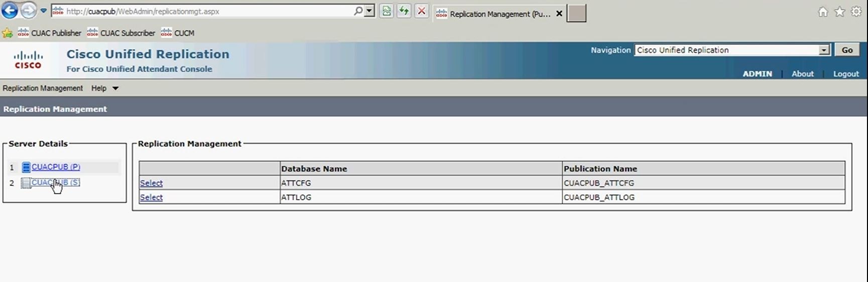
Task: Close the Replication Management browser tab
Action: point(559,14)
